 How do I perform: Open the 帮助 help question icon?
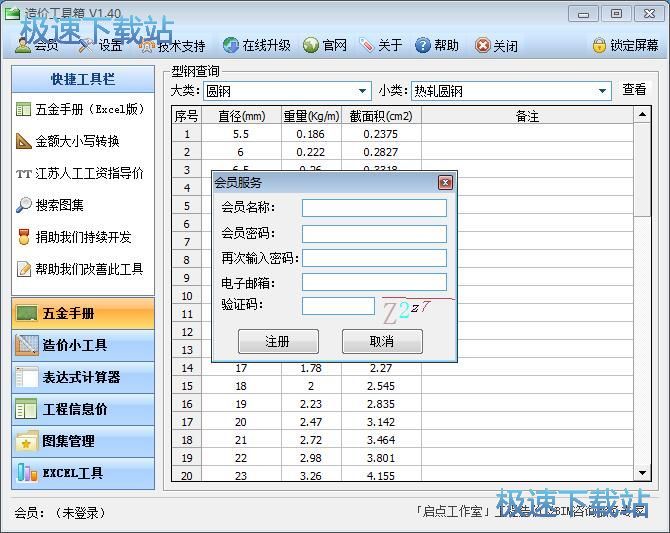(423, 45)
